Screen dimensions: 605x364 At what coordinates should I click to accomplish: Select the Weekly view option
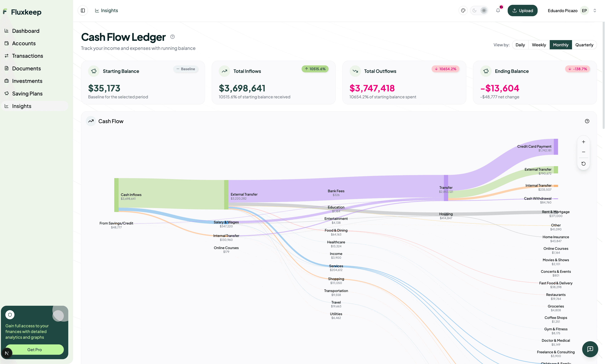[539, 45]
